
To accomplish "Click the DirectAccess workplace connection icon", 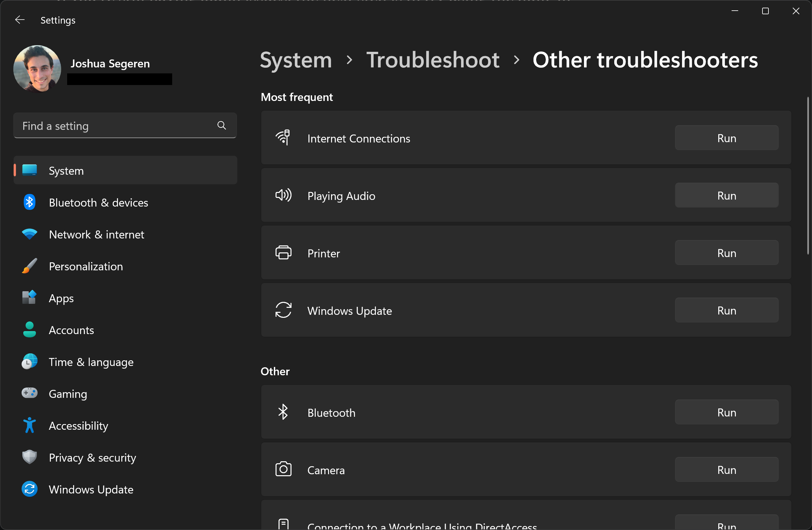I will 283,525.
